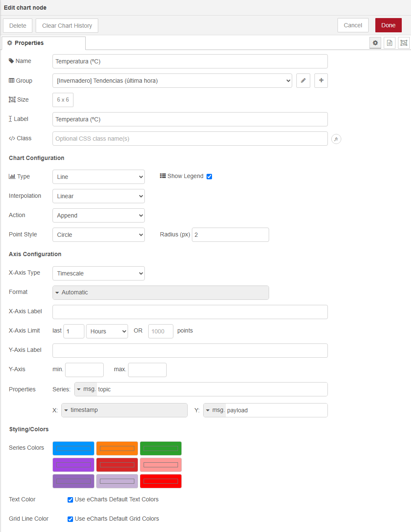Open the Y msg type selector
411x532 pixels.
tap(215, 410)
